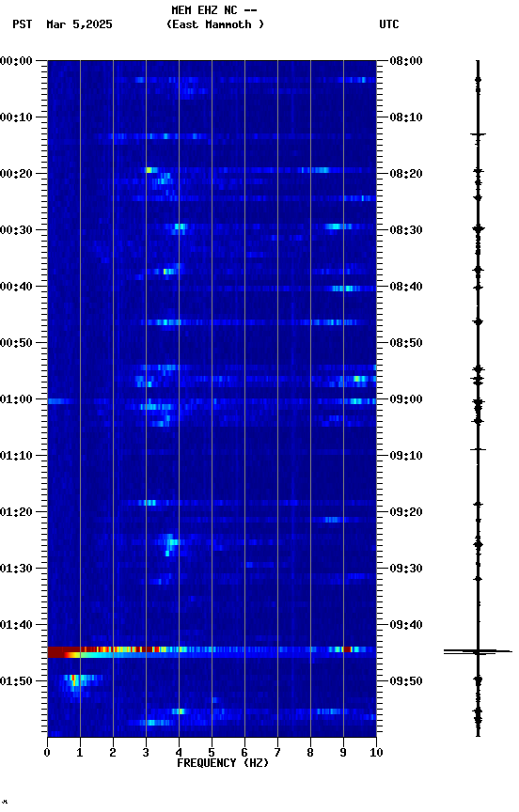This screenshot has height=812, width=519.
Task: Click the PST time label '01:50'
Action: point(16,681)
